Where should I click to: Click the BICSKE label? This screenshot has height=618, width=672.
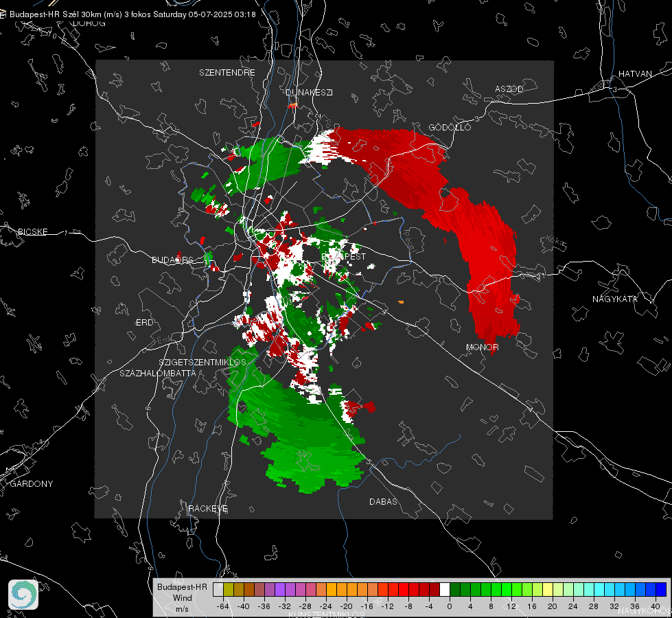32,231
